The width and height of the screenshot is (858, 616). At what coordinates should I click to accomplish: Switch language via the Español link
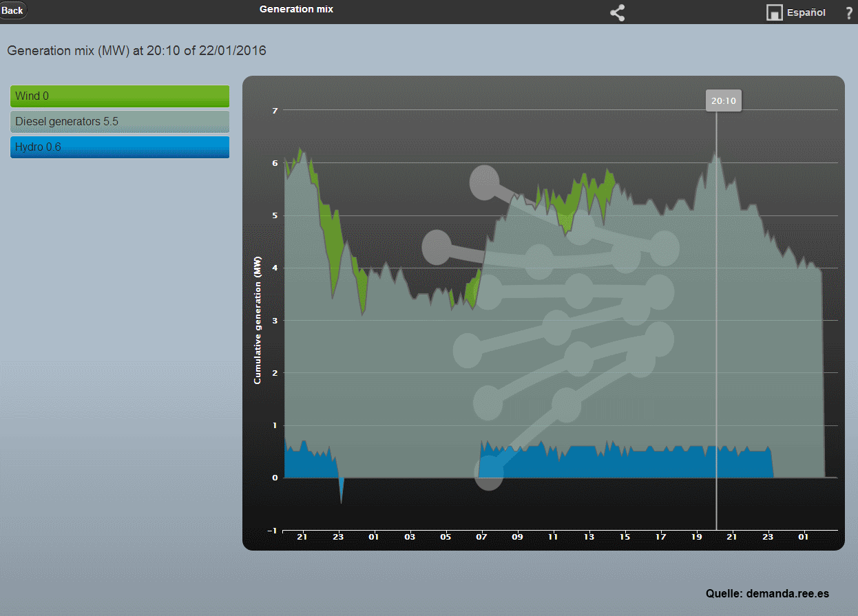click(x=806, y=12)
